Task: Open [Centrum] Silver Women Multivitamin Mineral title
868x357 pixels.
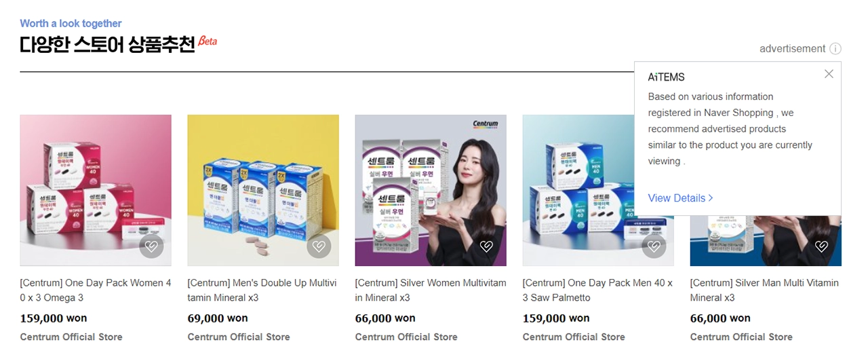Action: (431, 290)
